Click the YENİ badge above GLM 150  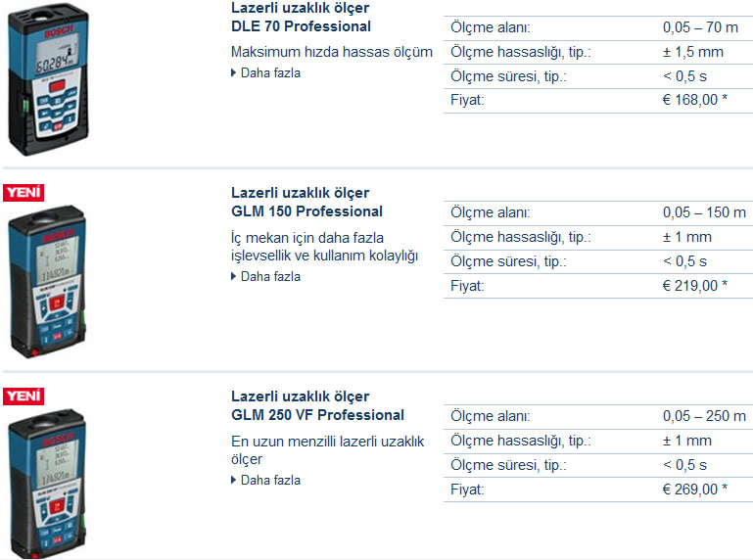pyautogui.click(x=24, y=193)
